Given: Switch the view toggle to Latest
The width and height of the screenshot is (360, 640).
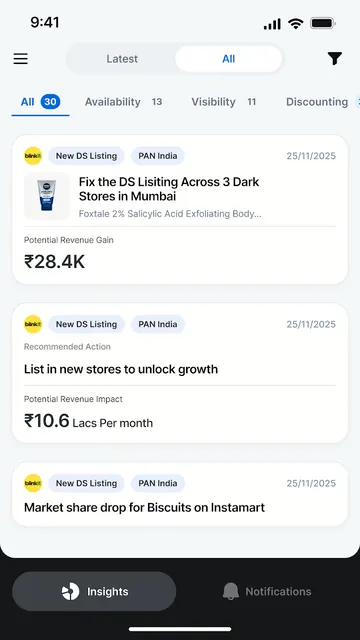Looking at the screenshot, I should (x=122, y=59).
